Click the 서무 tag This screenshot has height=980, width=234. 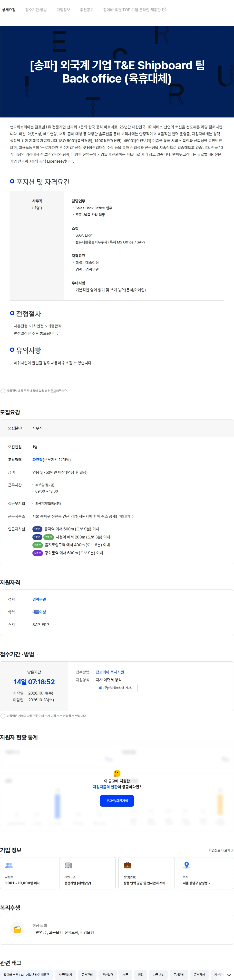[126, 974]
